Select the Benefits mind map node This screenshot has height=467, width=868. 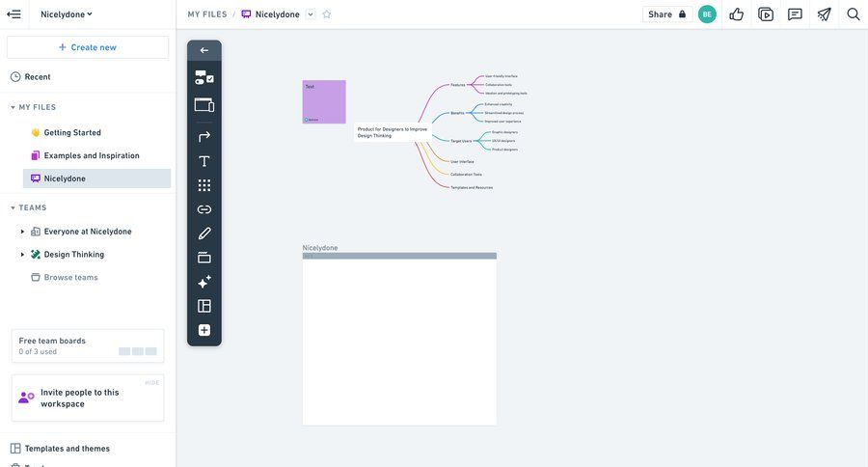tap(457, 113)
